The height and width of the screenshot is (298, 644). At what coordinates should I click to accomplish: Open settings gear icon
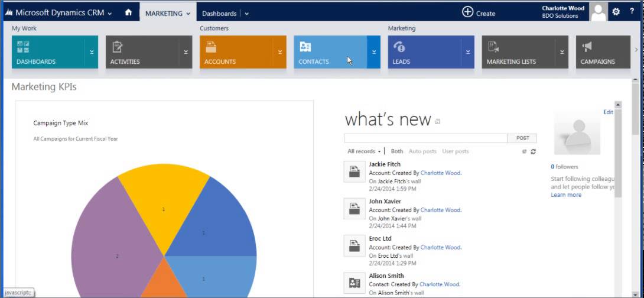pos(616,11)
